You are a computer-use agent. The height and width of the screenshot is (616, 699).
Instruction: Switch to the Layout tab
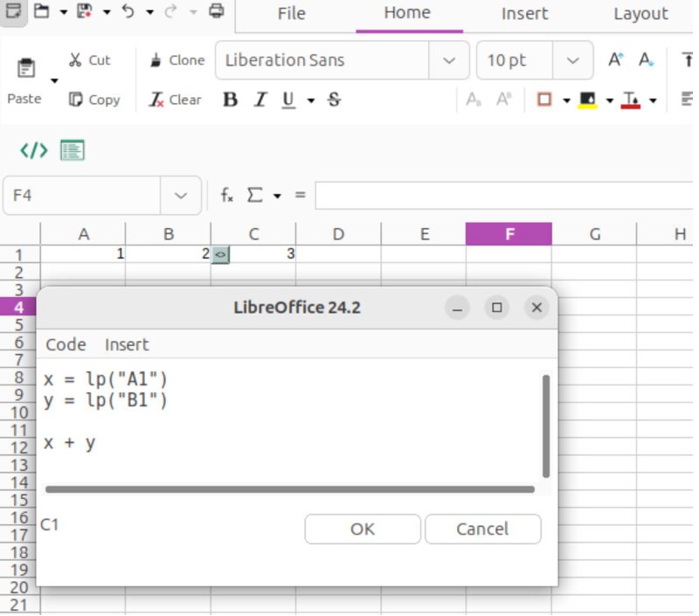coord(641,13)
